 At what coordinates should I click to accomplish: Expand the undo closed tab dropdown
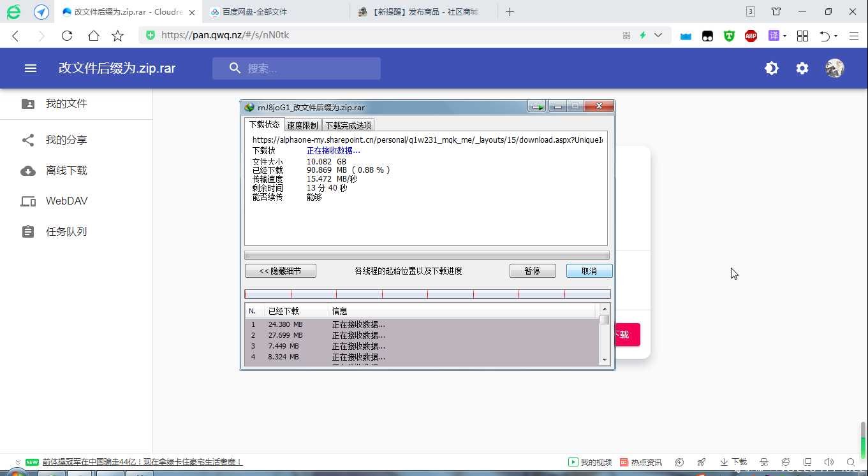click(x=835, y=36)
